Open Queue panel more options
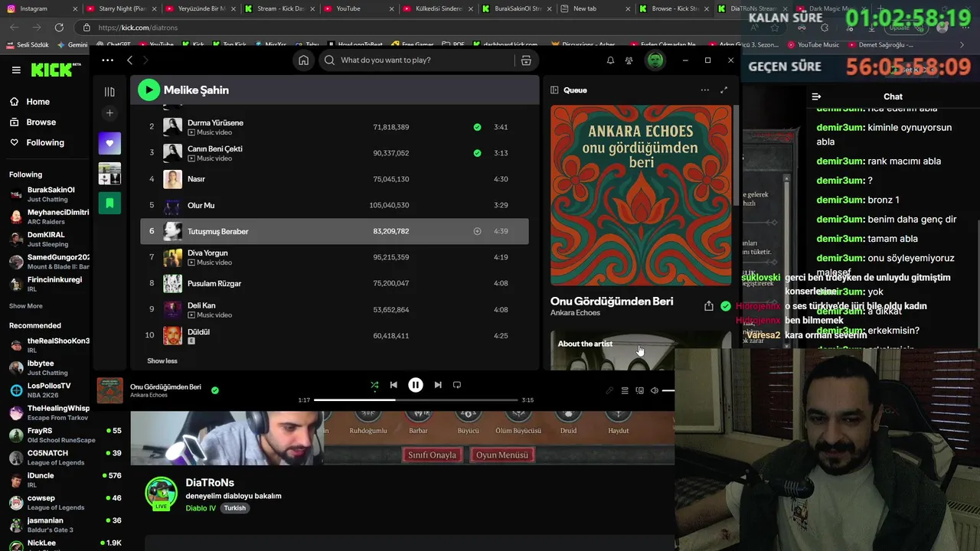The width and height of the screenshot is (980, 551). (x=704, y=90)
